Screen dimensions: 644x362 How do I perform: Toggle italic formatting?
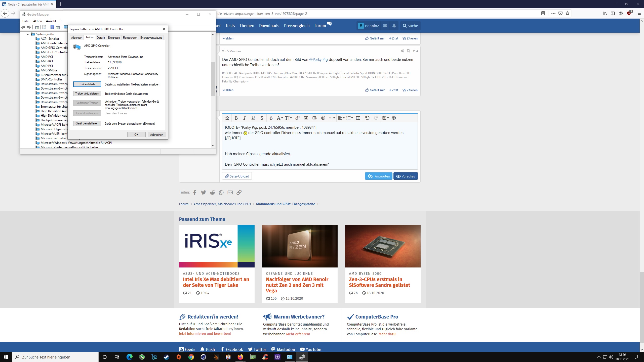[x=244, y=118]
